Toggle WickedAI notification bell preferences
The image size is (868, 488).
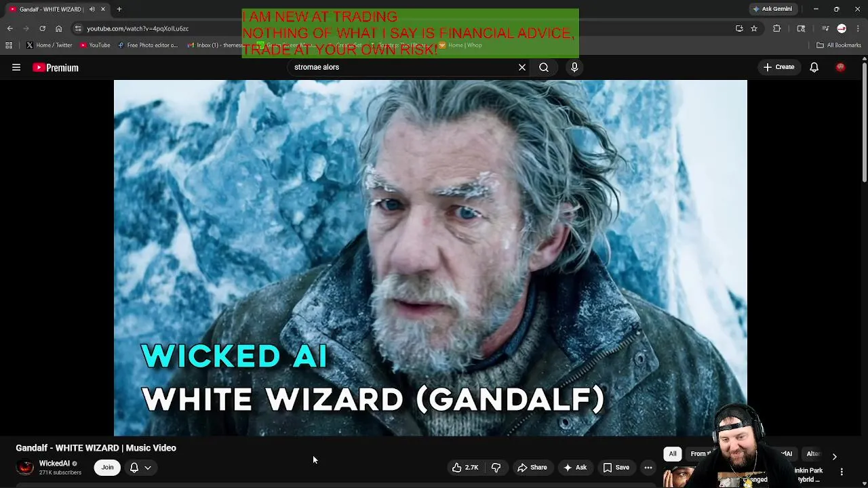[x=140, y=467]
